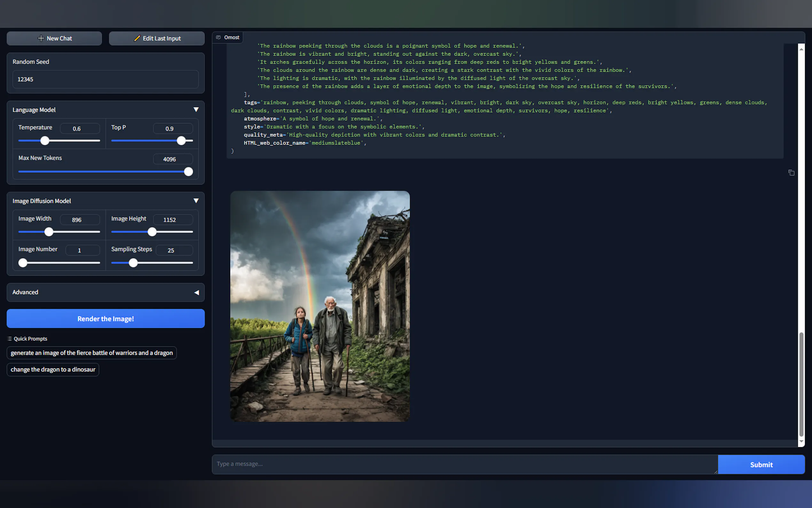812x508 pixels.
Task: Click the Random Seed input field
Action: pyautogui.click(x=105, y=79)
